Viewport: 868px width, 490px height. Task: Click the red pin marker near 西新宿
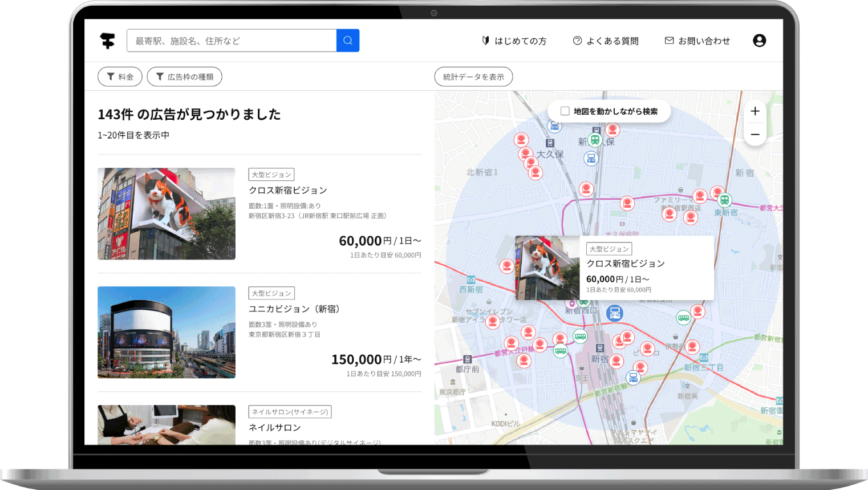pos(506,266)
